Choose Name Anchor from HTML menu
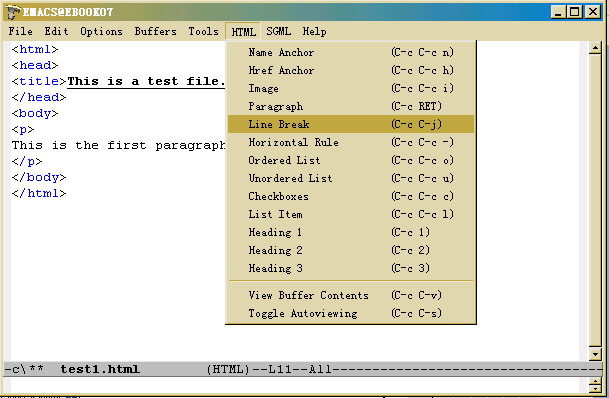The width and height of the screenshot is (609, 398). (x=351, y=52)
